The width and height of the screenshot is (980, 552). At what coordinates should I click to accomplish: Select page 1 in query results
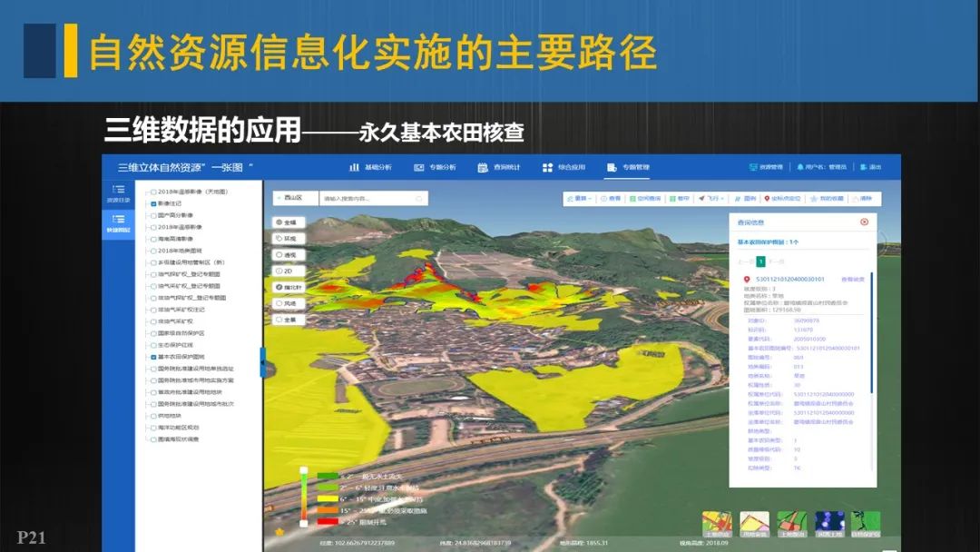[760, 262]
